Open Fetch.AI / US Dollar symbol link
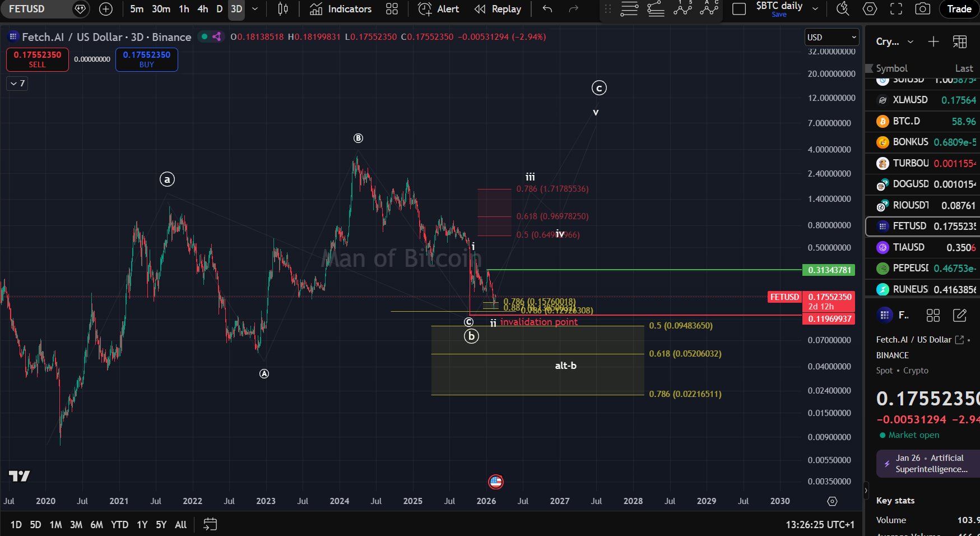980x536 pixels. 919,340
